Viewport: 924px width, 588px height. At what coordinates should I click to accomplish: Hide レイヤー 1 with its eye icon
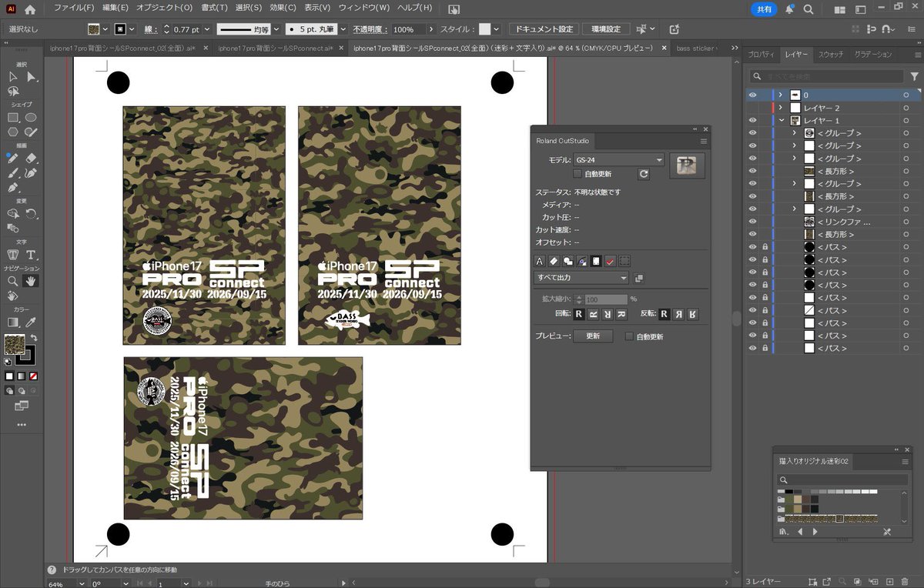753,121
